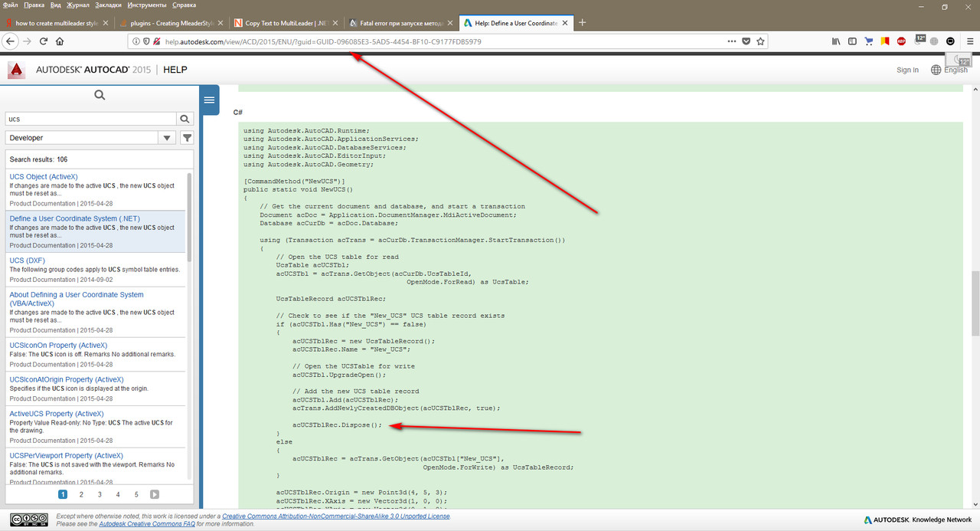Submit search with magnifier button
Image resolution: width=980 pixels, height=531 pixels.
(185, 119)
